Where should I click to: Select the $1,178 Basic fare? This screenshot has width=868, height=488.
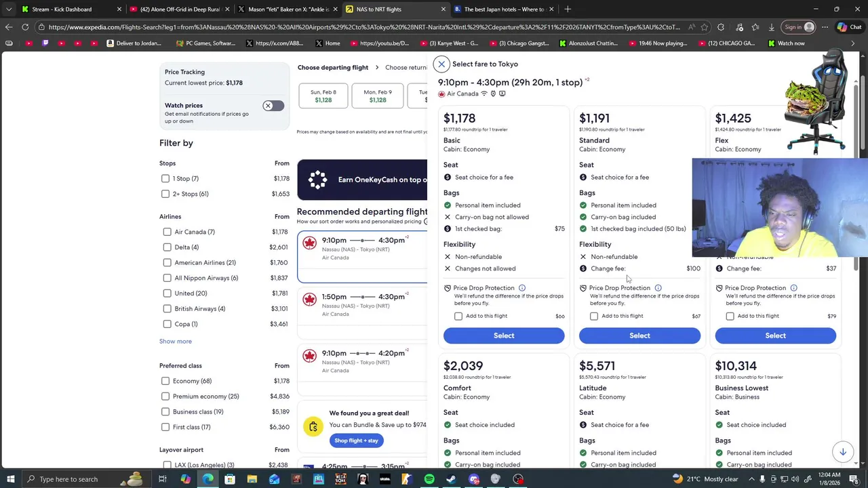click(504, 335)
